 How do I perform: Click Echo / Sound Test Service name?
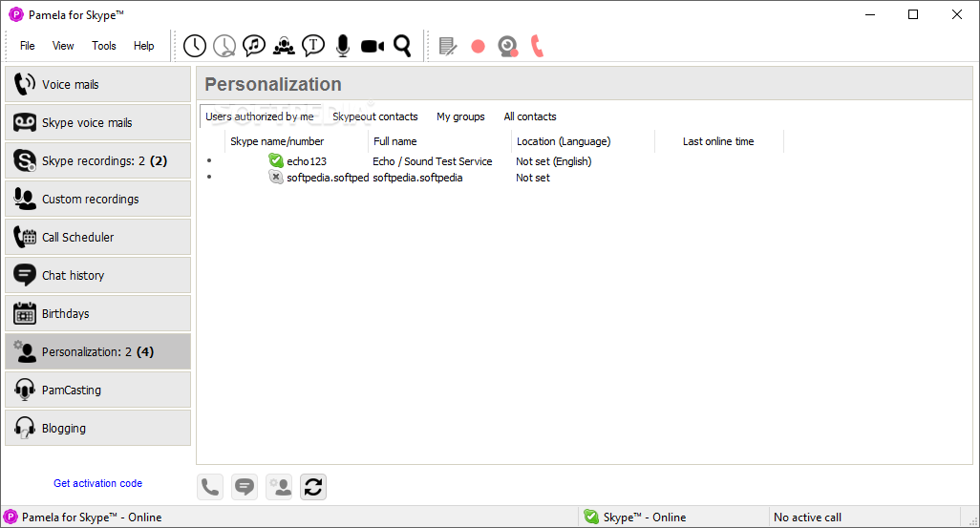433,161
